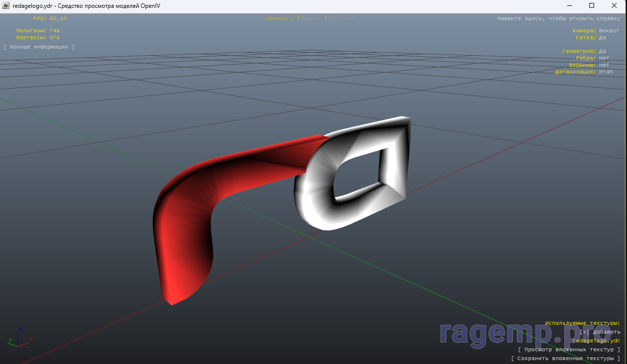Image resolution: width=627 pixels, height=364 pixels.
Task: Open the Skeleton view tab
Action: 344,19
